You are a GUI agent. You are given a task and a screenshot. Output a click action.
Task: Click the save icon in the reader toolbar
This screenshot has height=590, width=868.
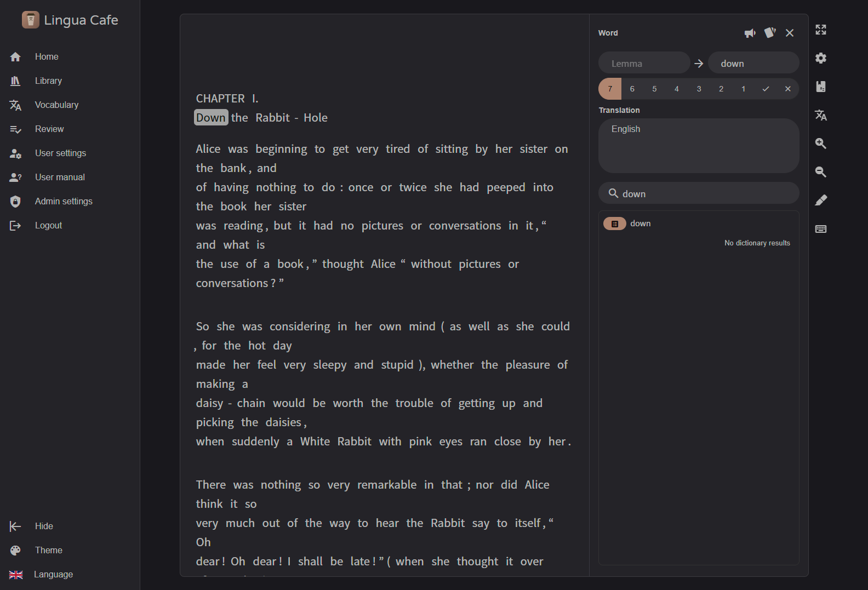(x=821, y=87)
